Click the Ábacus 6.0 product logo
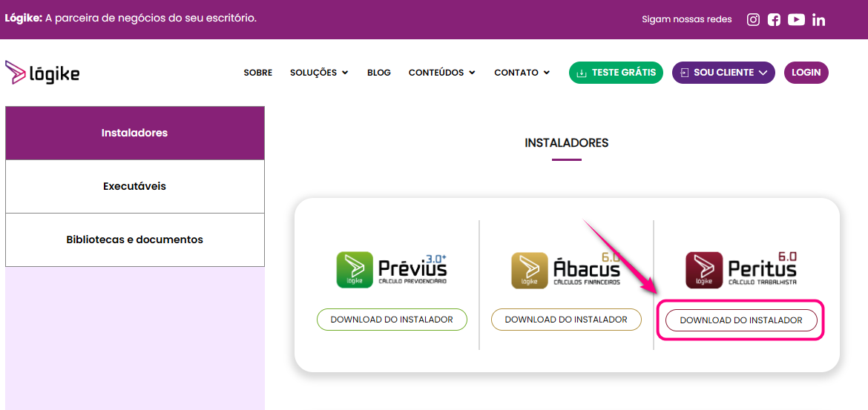Viewport: 868px width, 410px height. (566, 271)
